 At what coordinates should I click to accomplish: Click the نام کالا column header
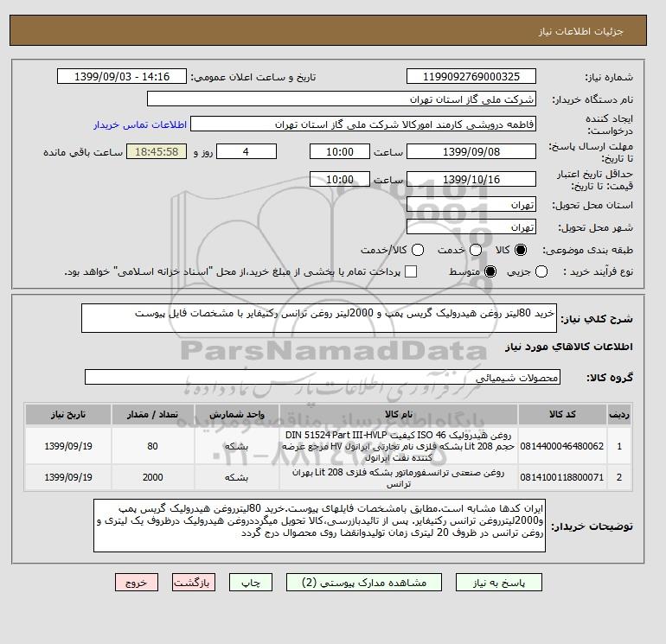click(x=399, y=414)
